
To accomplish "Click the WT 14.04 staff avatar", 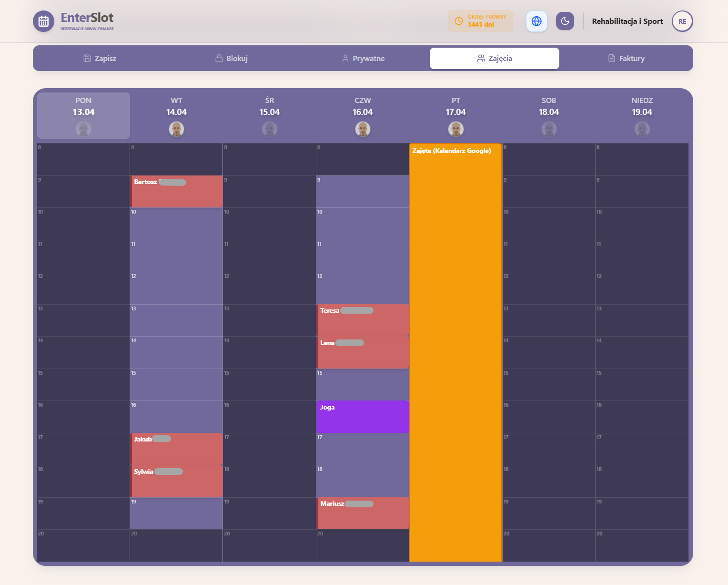I will click(176, 129).
